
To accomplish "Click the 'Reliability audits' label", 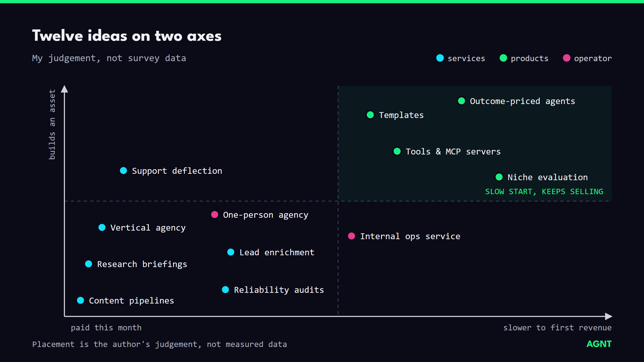I will click(279, 290).
